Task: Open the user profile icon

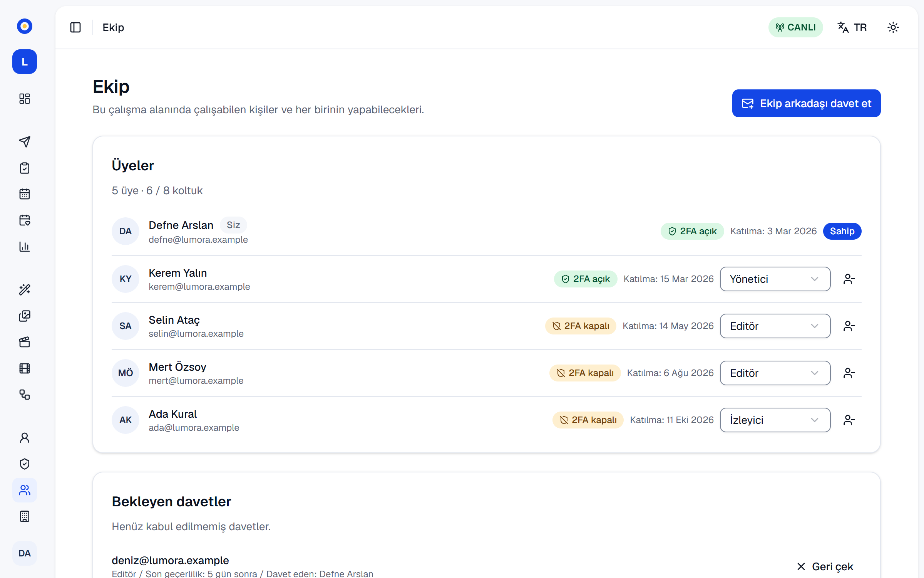Action: [x=25, y=438]
